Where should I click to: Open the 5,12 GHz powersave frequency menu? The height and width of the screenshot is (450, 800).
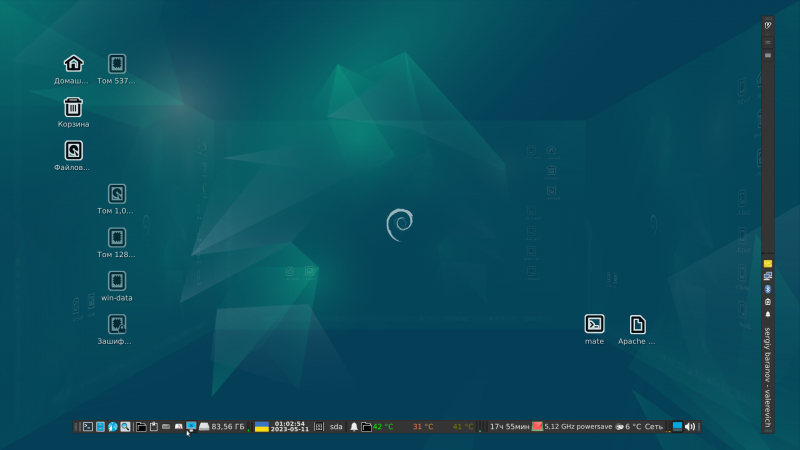[578, 426]
